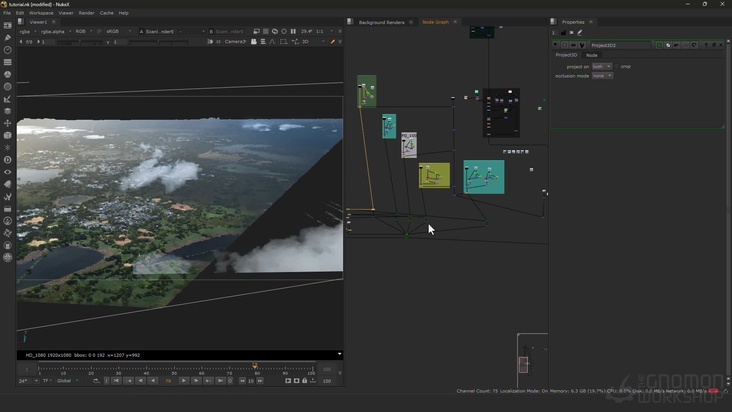The image size is (732, 412).
Task: Click the clear all properties panels icon
Action: (571, 33)
